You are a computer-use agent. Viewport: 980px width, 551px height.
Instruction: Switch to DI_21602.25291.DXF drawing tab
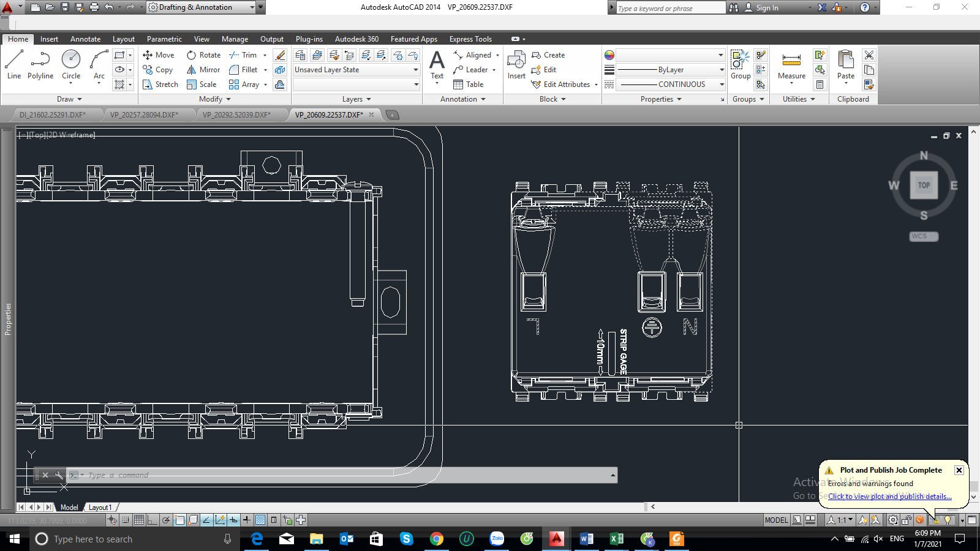tap(53, 114)
